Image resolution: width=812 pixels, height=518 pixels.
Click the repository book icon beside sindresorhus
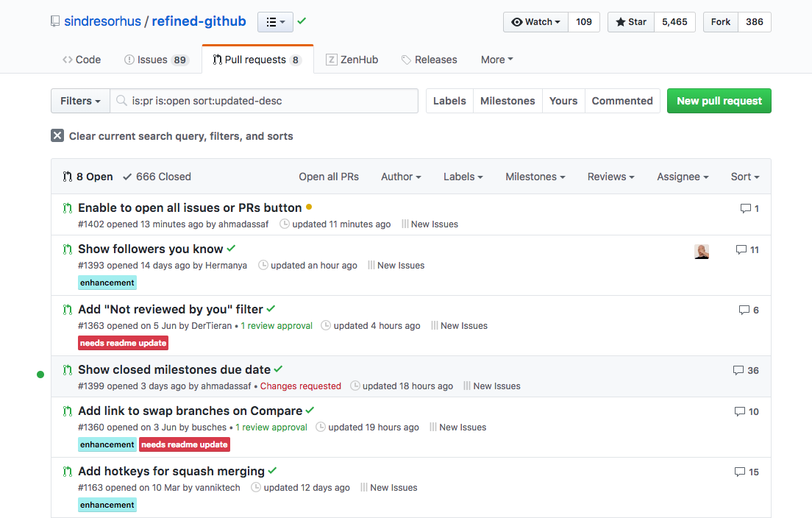(55, 21)
